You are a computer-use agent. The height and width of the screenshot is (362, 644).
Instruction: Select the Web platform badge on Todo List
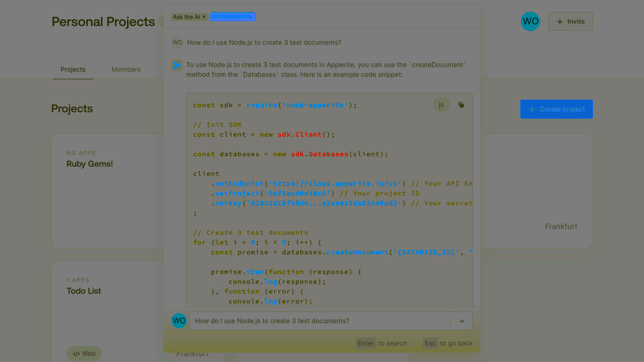pyautogui.click(x=84, y=353)
